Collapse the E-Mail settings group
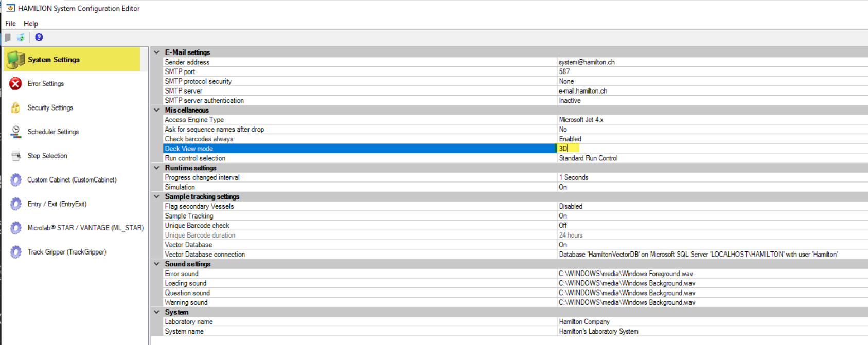Viewport: 868px width, 345px height. tap(157, 52)
